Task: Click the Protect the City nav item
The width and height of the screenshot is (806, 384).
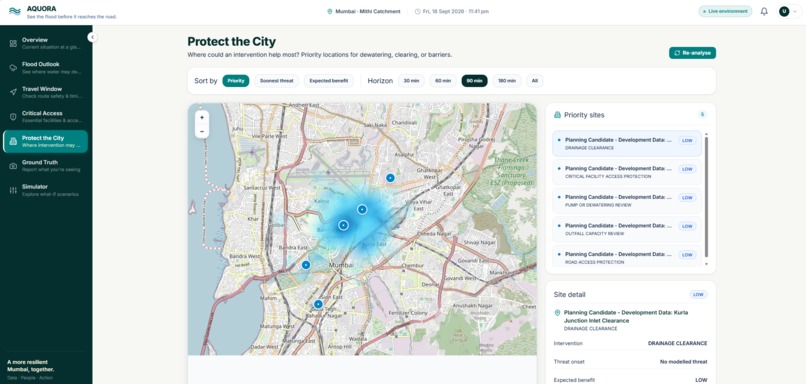Action: pos(45,141)
